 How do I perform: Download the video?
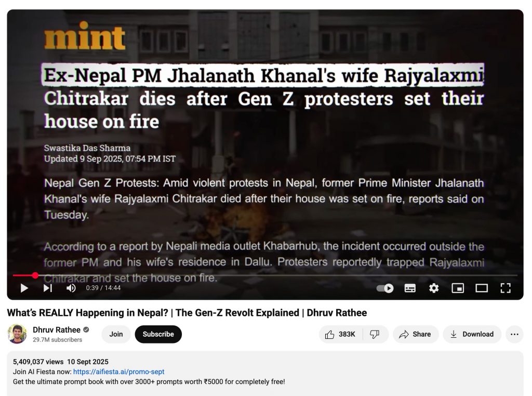click(x=472, y=334)
